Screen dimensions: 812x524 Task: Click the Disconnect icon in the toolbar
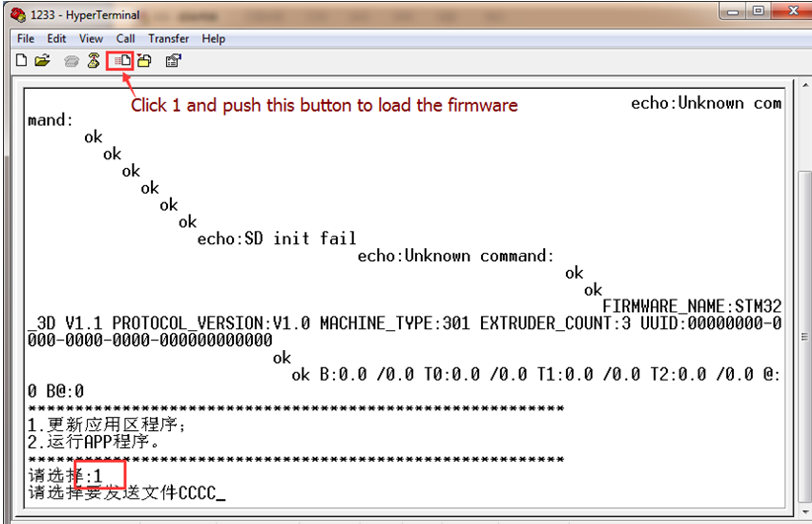pyautogui.click(x=94, y=60)
